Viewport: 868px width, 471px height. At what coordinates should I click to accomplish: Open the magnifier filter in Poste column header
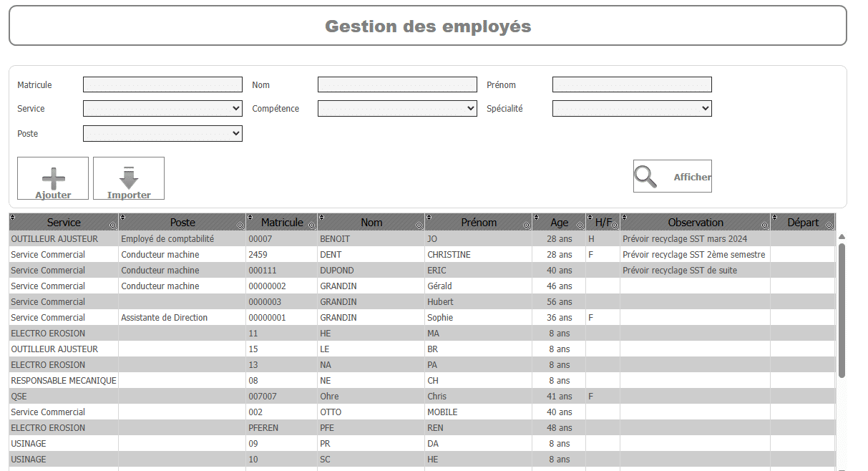[240, 225]
